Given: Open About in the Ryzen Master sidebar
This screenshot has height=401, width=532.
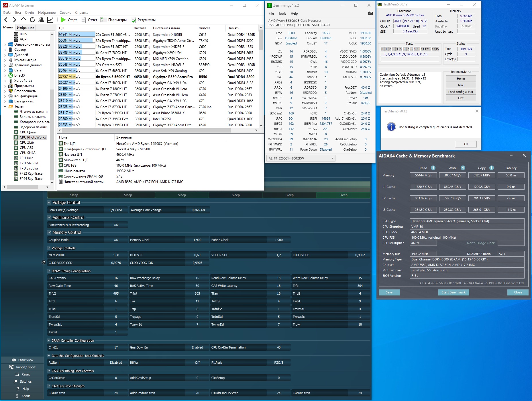Looking at the screenshot, I should 22,396.
